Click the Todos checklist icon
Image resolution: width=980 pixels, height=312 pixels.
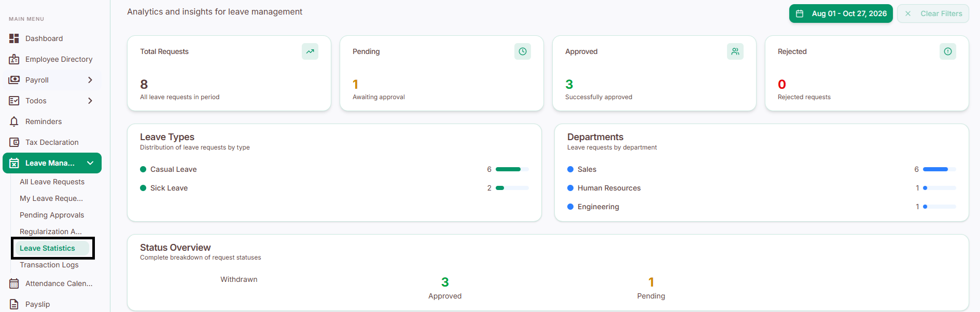pos(14,101)
